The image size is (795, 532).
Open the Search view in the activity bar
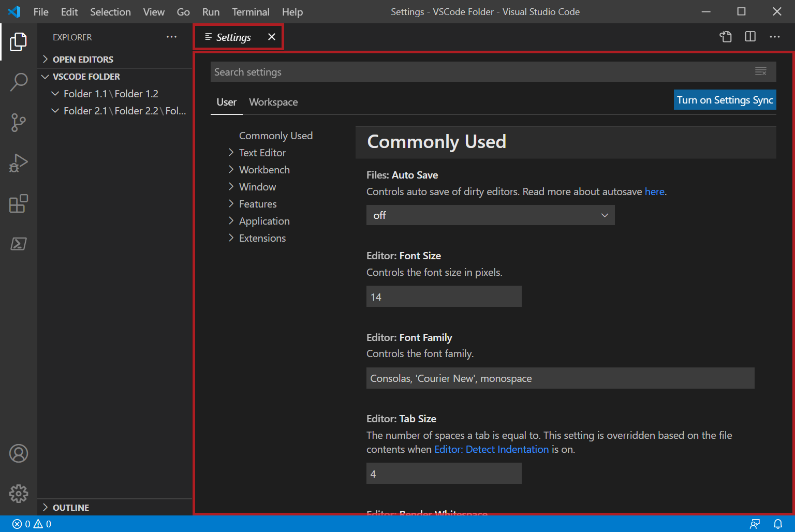click(19, 82)
